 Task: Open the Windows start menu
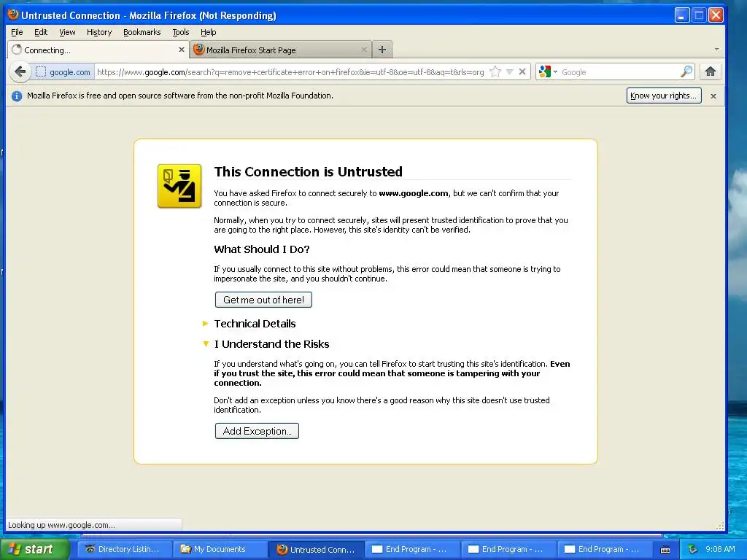pos(35,549)
